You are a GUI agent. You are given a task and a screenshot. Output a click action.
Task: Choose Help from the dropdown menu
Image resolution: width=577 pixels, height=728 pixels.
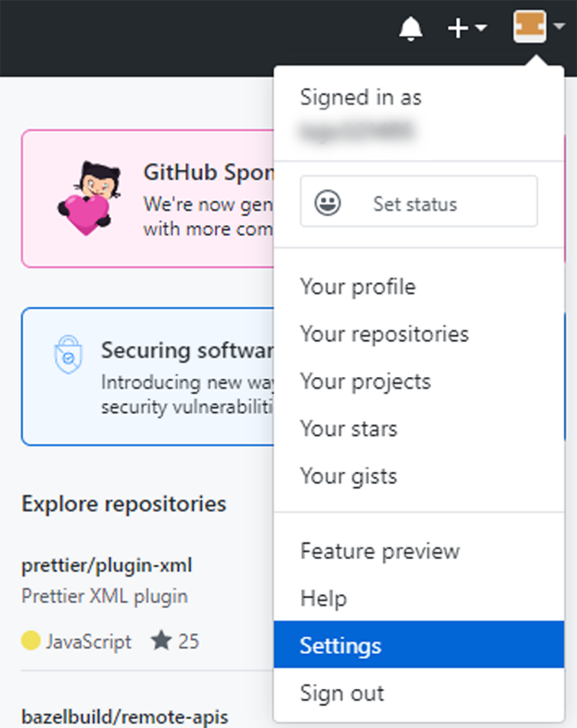323,599
